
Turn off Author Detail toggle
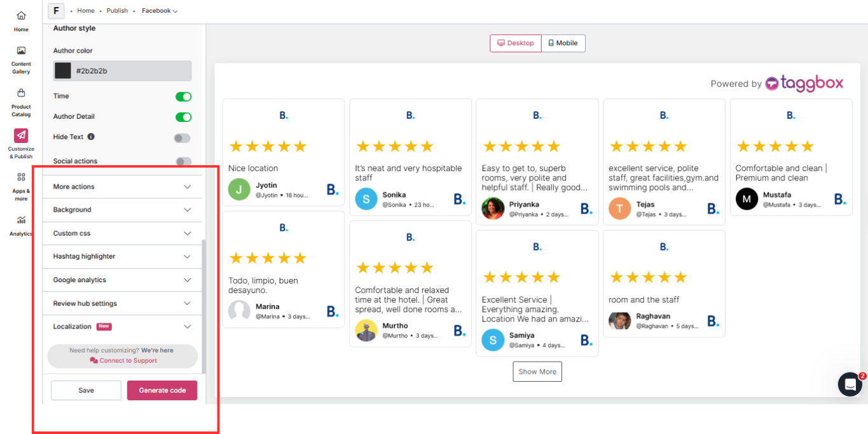pyautogui.click(x=183, y=117)
